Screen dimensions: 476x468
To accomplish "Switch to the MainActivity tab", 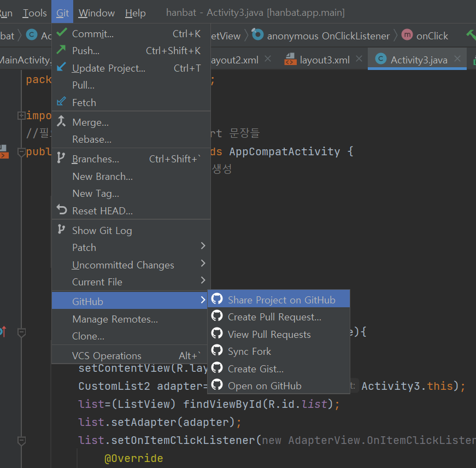I will (26, 60).
